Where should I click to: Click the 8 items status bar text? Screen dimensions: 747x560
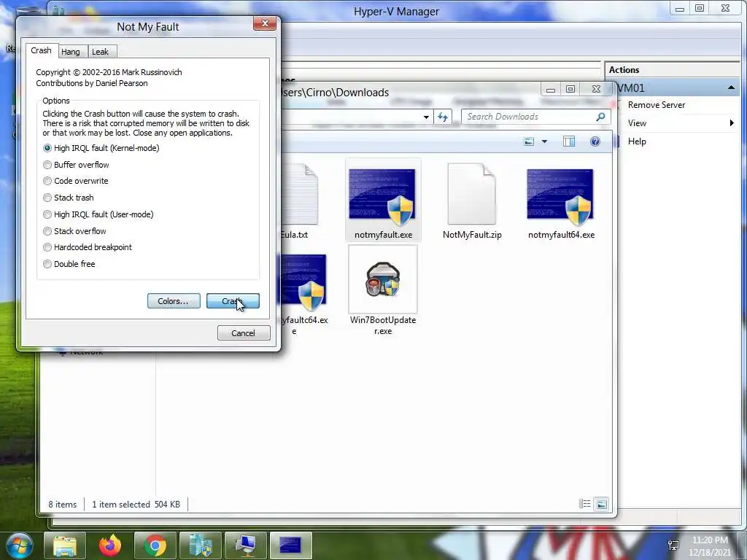pos(63,505)
